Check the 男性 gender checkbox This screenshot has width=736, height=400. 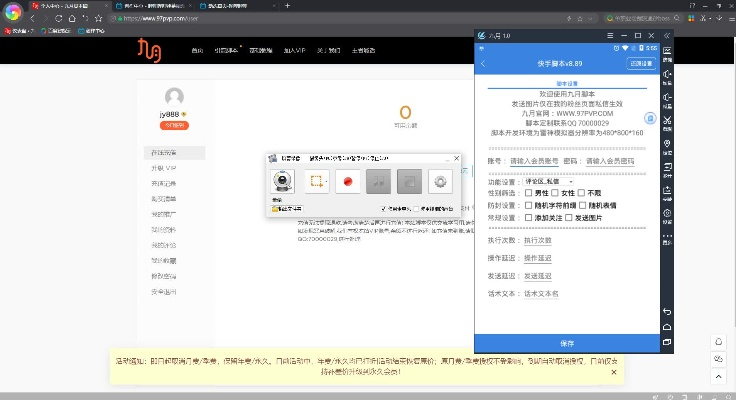(529, 192)
